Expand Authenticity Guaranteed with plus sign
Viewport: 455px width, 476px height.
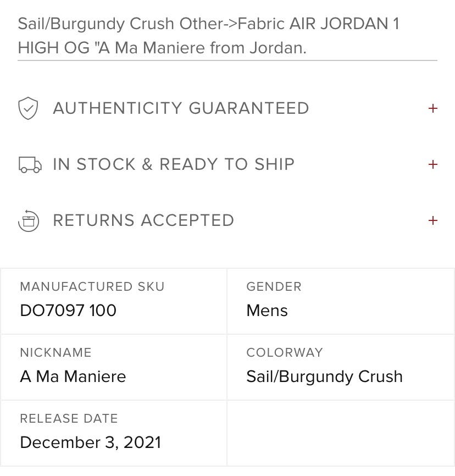pyautogui.click(x=433, y=108)
